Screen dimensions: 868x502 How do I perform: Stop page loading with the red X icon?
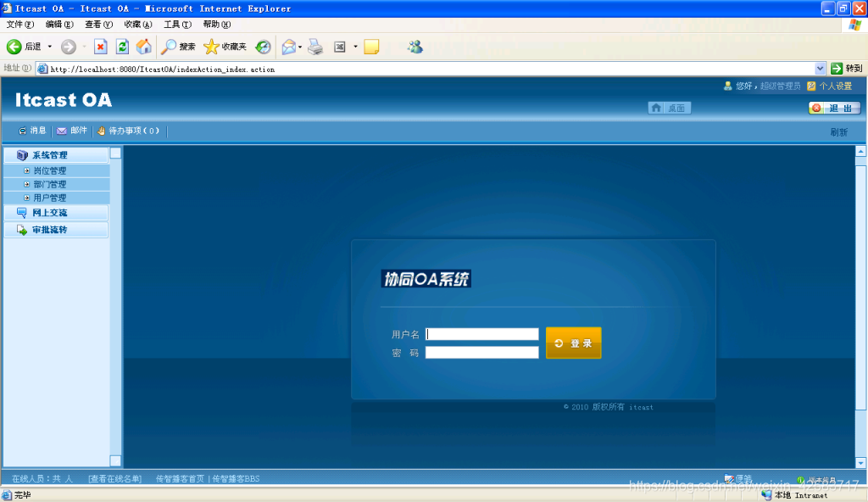pos(100,47)
